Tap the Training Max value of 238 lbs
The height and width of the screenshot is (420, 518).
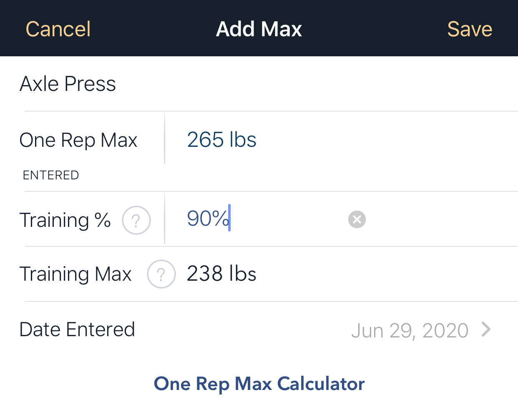(221, 274)
